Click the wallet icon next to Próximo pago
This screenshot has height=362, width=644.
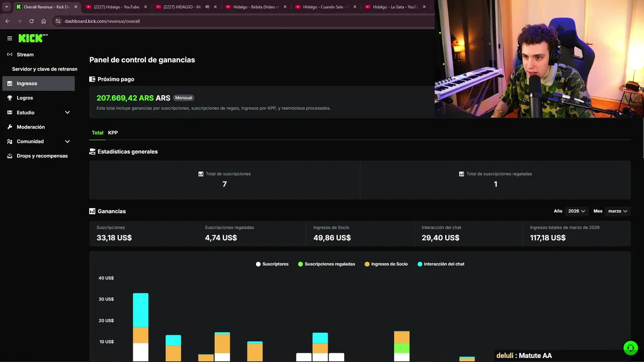click(92, 79)
